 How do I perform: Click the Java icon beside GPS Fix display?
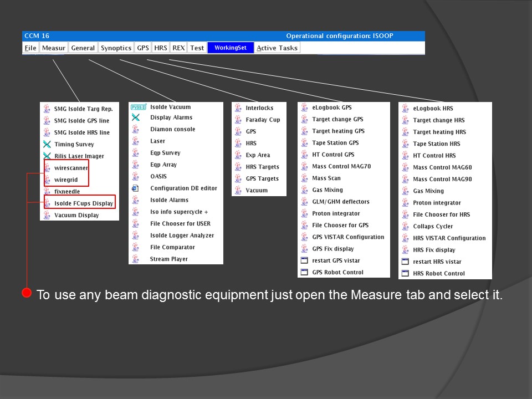304,249
